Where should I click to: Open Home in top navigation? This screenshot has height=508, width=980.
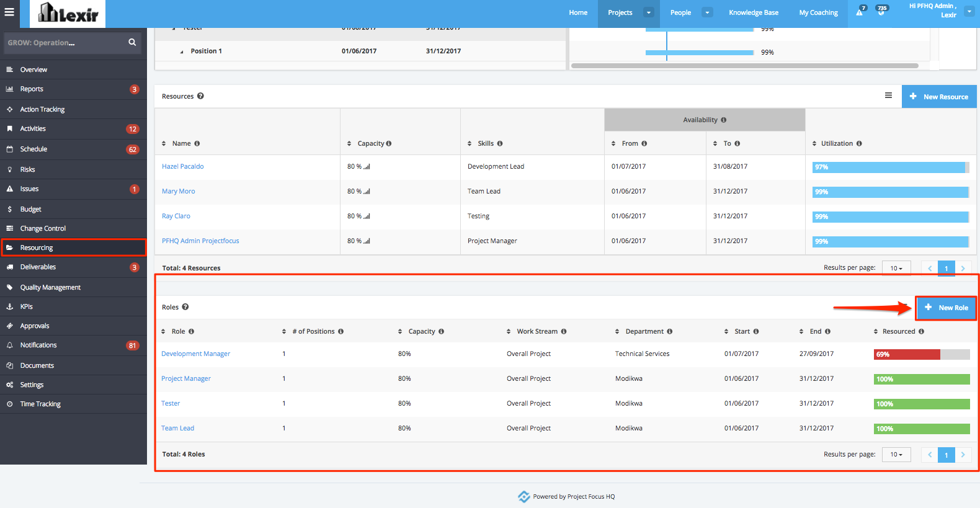[578, 12]
